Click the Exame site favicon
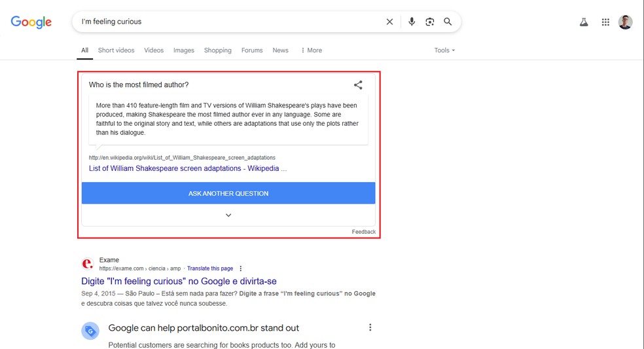The height and width of the screenshot is (349, 644). pos(88,263)
